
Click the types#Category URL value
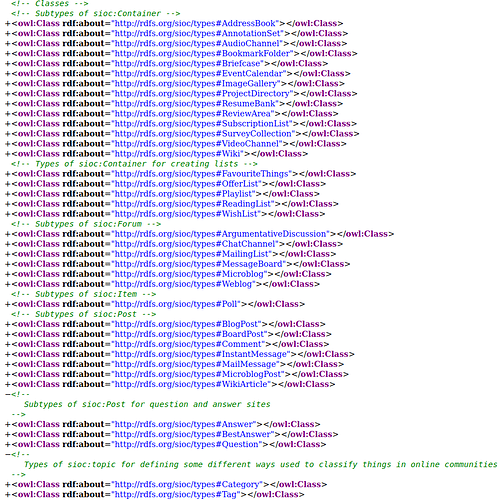[187, 484]
